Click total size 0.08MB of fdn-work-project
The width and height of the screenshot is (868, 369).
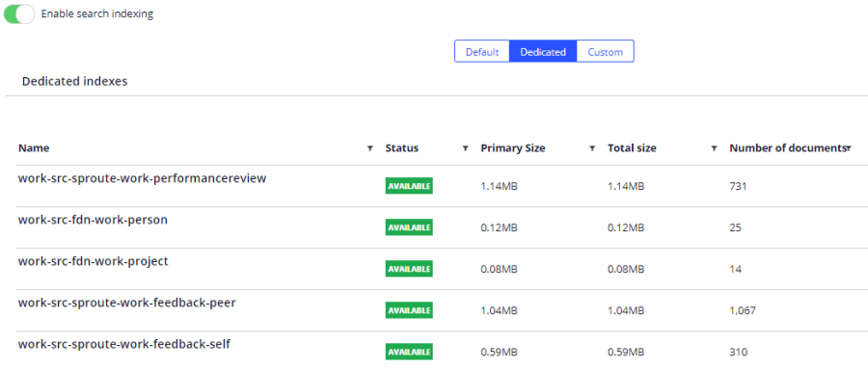click(x=626, y=270)
